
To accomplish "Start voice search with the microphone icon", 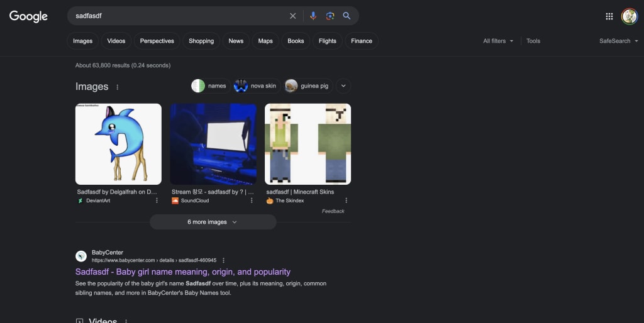I will pyautogui.click(x=313, y=16).
